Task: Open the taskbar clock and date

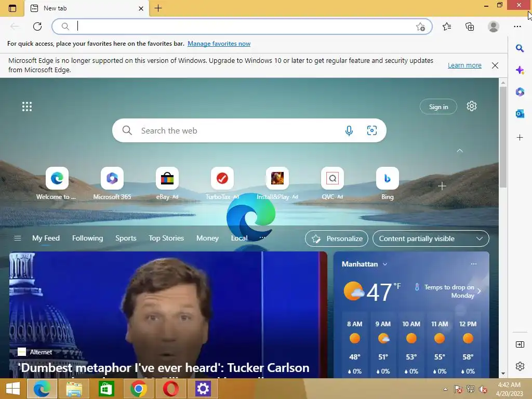Action: pos(509,389)
